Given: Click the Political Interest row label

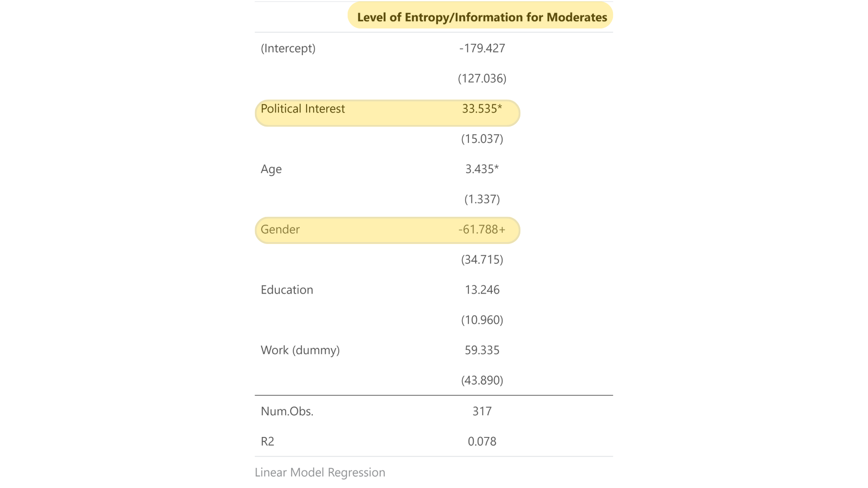Looking at the screenshot, I should pos(302,109).
